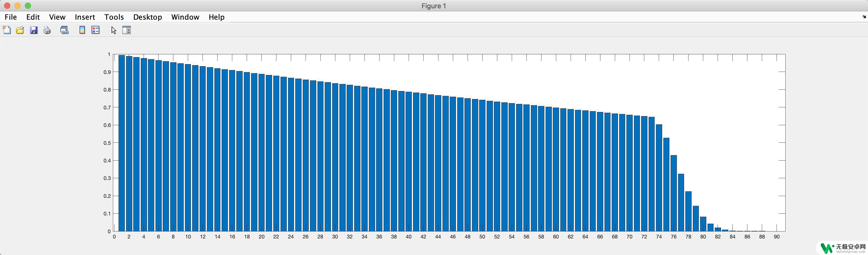Screen dimensions: 868x255
Task: Open the Help menu
Action: click(217, 17)
